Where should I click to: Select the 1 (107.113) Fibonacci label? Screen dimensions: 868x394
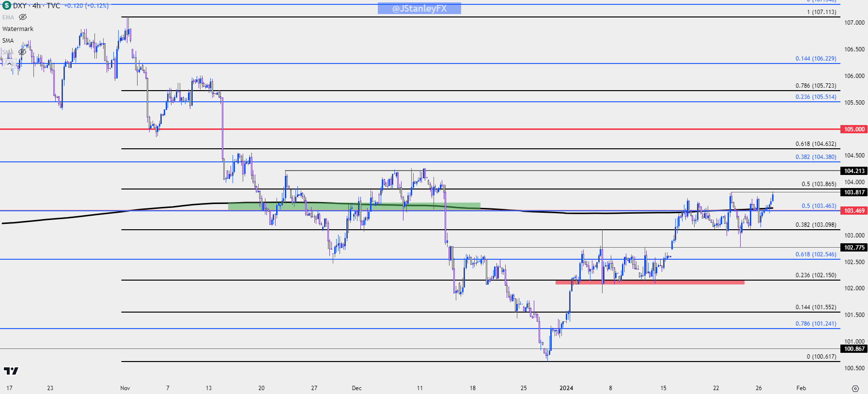[821, 12]
